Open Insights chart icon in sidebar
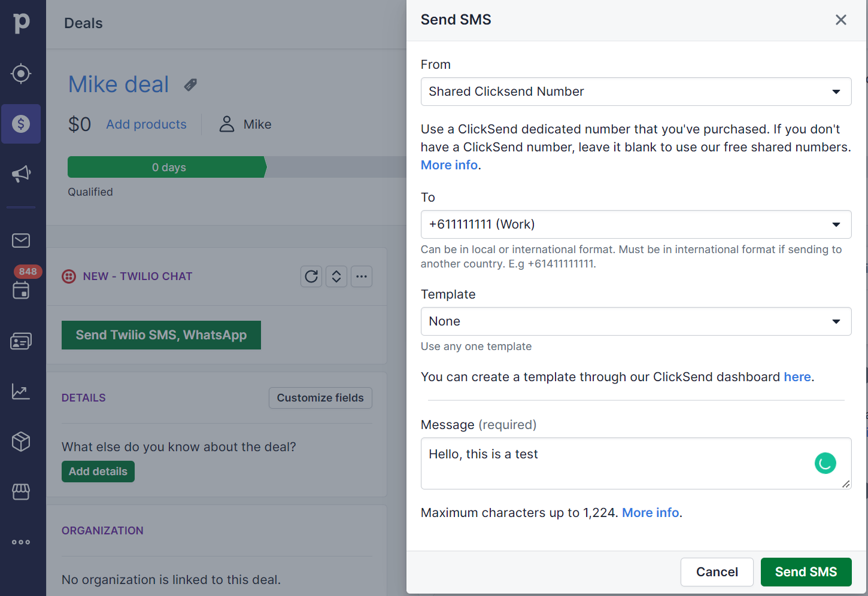This screenshot has height=596, width=868. click(x=21, y=391)
